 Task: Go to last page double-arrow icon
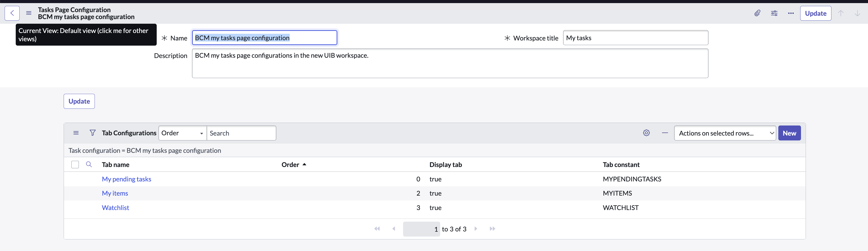coord(492,229)
